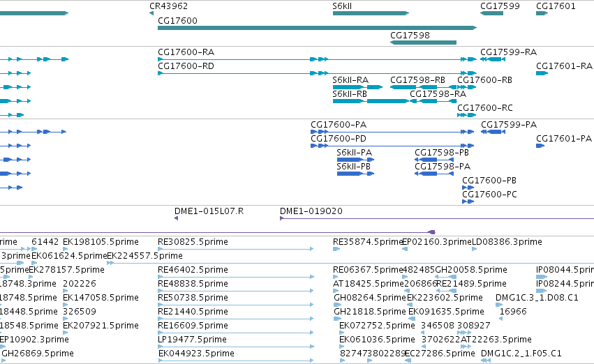The image size is (594, 364).
Task: Select protein CG17600-PA
Action: [392, 132]
